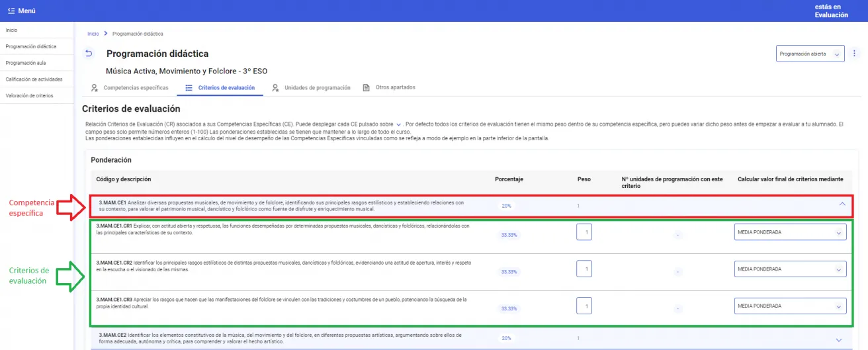This screenshot has width=868, height=350.
Task: Open MEDIA PONDERADA dropdown for 3.MAM.CE1.CR3
Action: coord(790,306)
